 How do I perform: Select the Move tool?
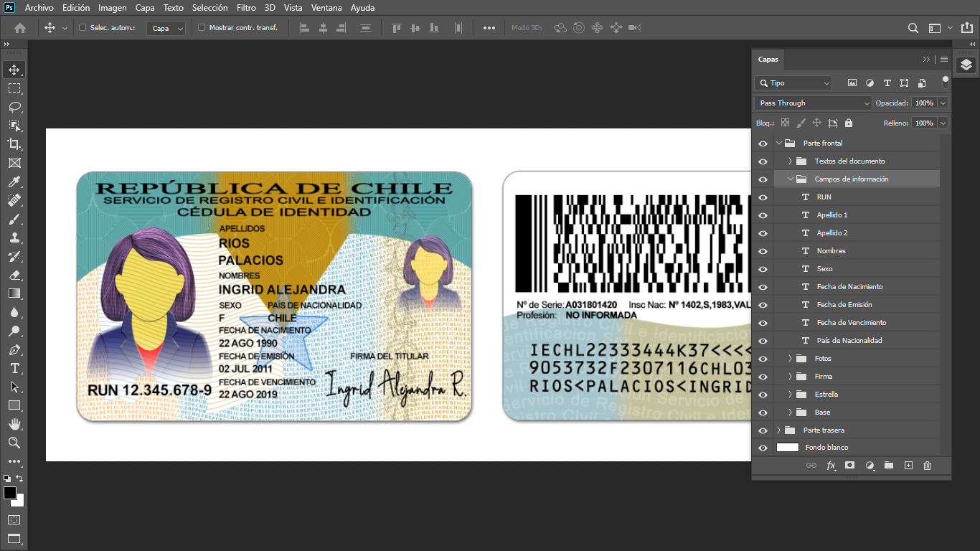point(14,70)
